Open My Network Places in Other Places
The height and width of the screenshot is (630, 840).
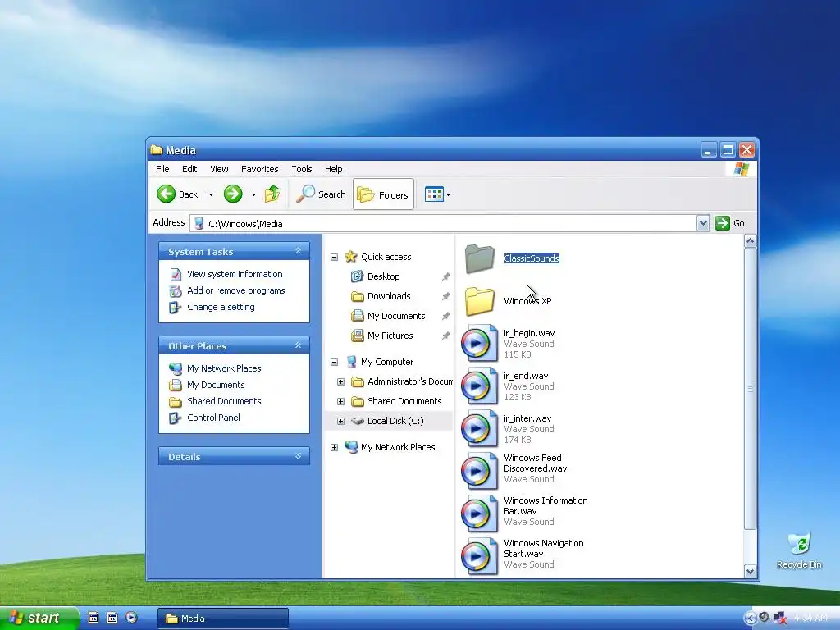click(224, 368)
